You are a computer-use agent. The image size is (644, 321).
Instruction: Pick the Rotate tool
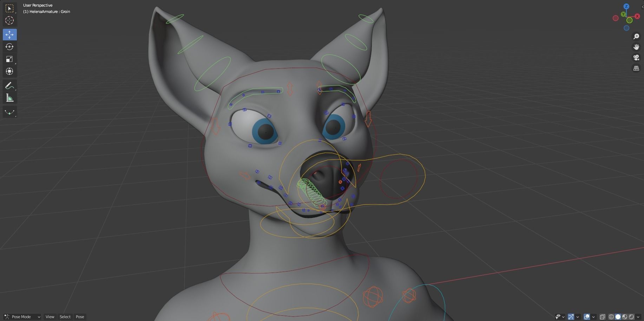pos(9,47)
